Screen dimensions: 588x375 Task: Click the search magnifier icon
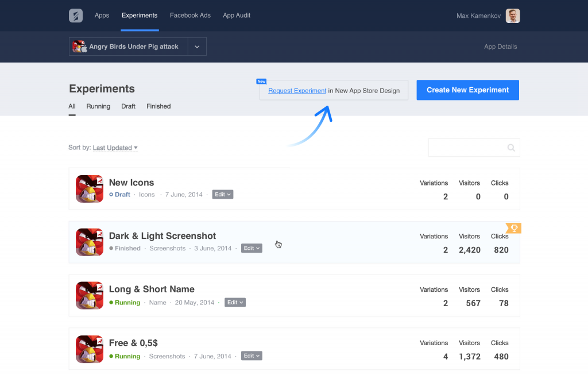511,148
